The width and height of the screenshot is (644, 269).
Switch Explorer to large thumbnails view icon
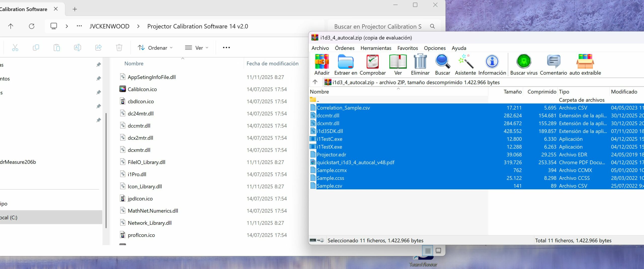tap(438, 251)
